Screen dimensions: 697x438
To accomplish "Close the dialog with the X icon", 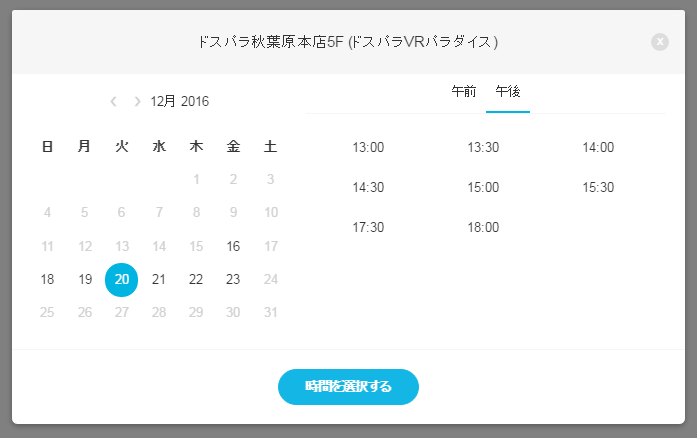I will pos(660,42).
